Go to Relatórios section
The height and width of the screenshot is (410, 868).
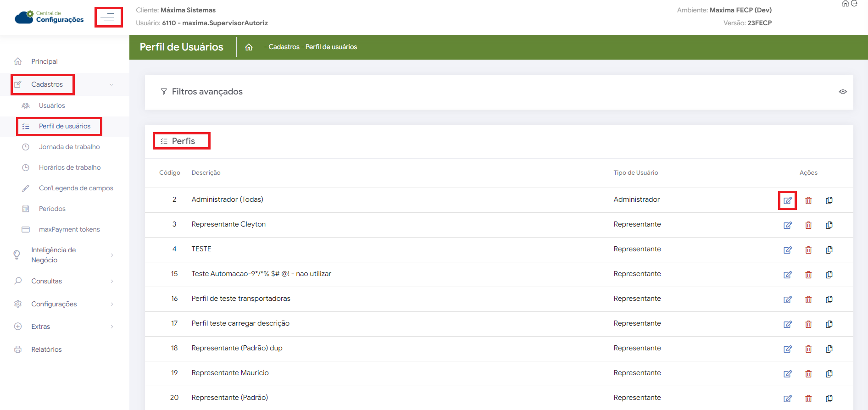click(46, 349)
